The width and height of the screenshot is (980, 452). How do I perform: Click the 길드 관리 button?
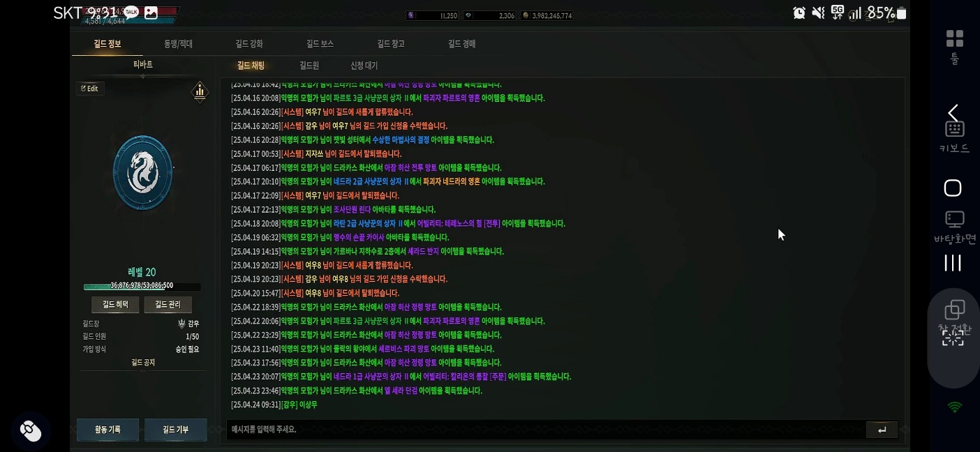(x=168, y=305)
